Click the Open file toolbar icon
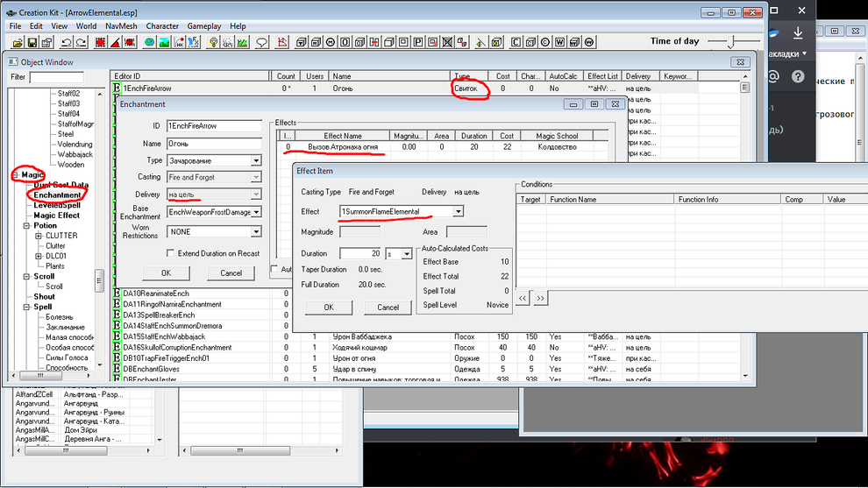This screenshot has width=868, height=488. [17, 42]
